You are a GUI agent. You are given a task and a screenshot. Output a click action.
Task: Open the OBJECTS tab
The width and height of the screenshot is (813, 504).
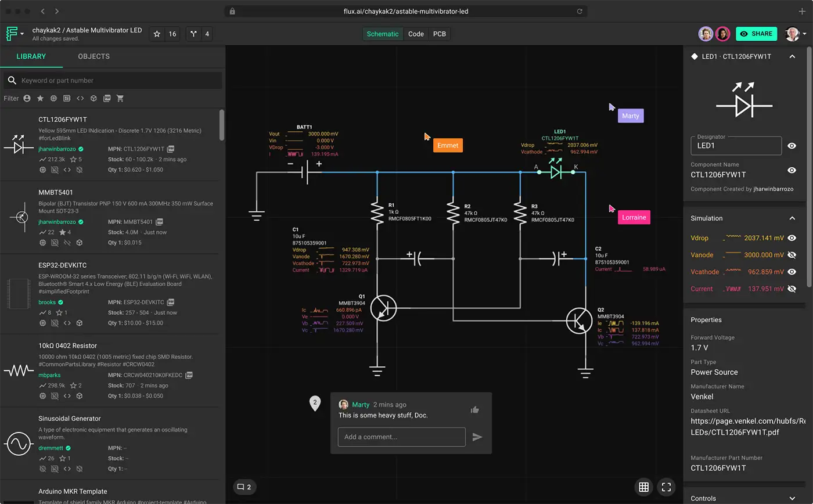pyautogui.click(x=93, y=56)
